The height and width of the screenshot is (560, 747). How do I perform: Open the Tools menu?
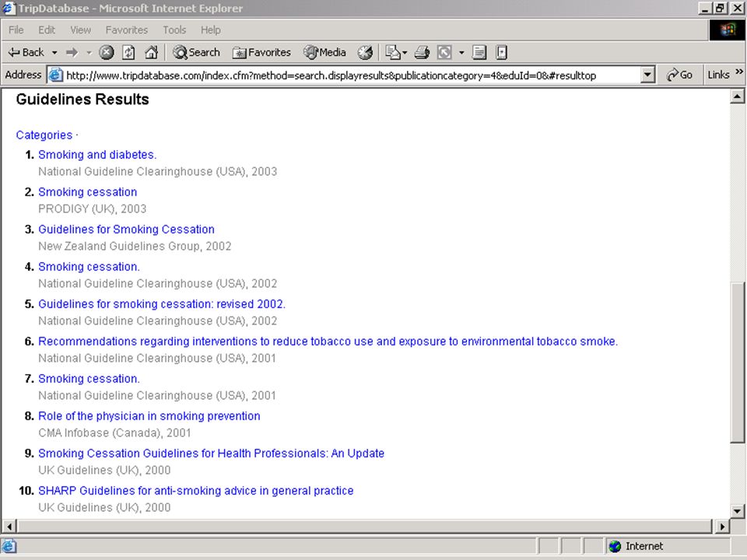point(174,30)
